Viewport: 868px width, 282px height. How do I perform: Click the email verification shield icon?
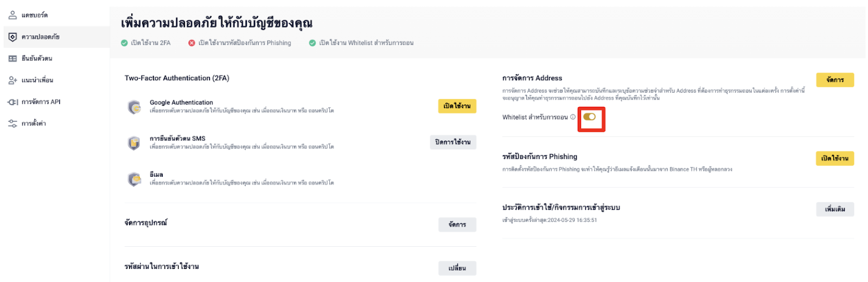point(134,179)
